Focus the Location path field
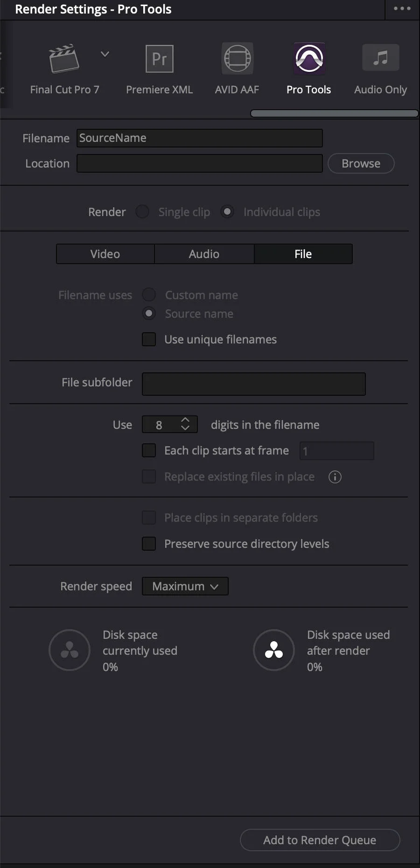The width and height of the screenshot is (420, 868). click(x=200, y=163)
